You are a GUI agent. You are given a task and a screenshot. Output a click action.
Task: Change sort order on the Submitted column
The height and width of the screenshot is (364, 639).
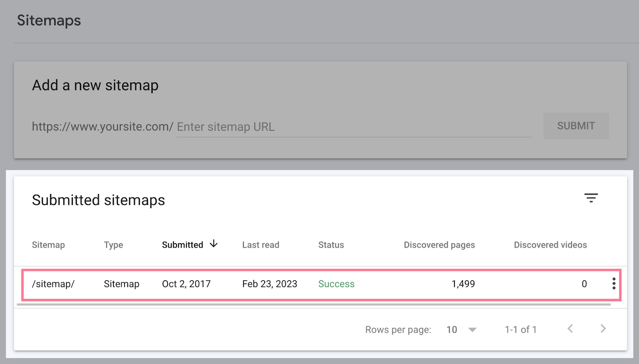click(x=183, y=245)
